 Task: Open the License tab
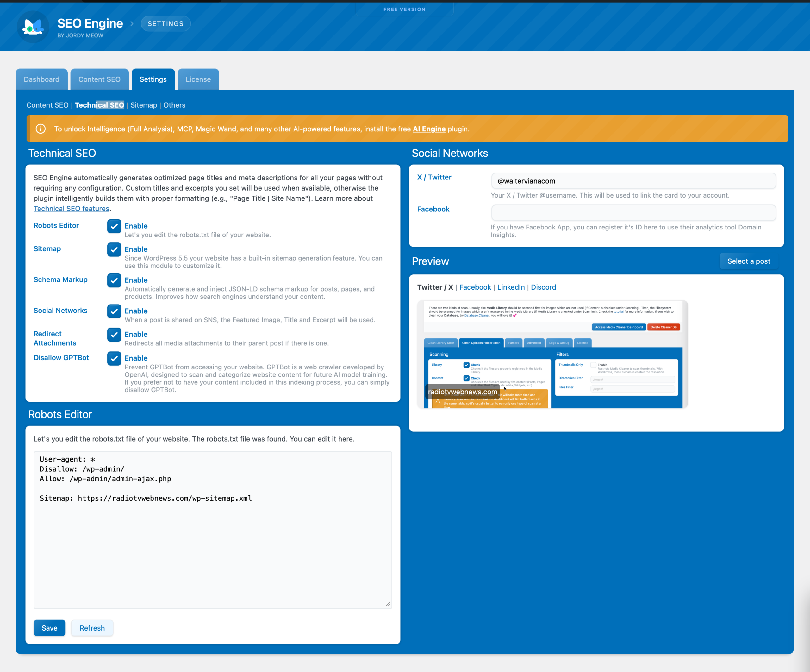tap(198, 79)
